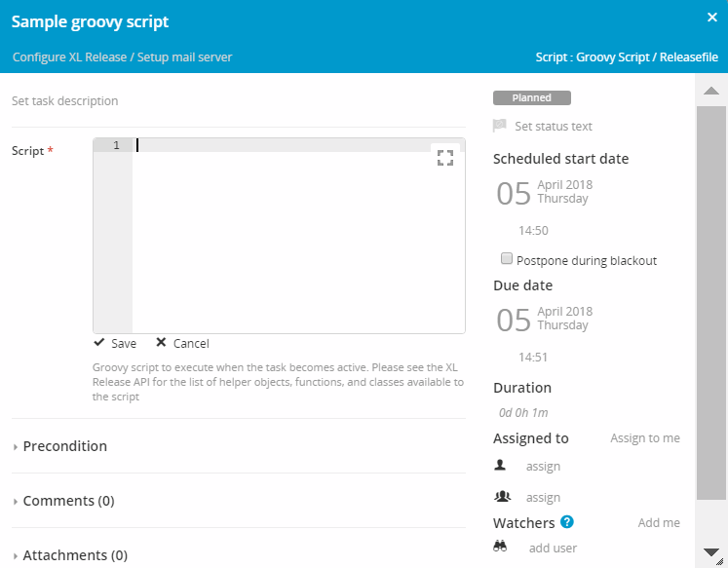Enable Postpone during blackout checkbox
The width and height of the screenshot is (728, 568).
tap(507, 258)
